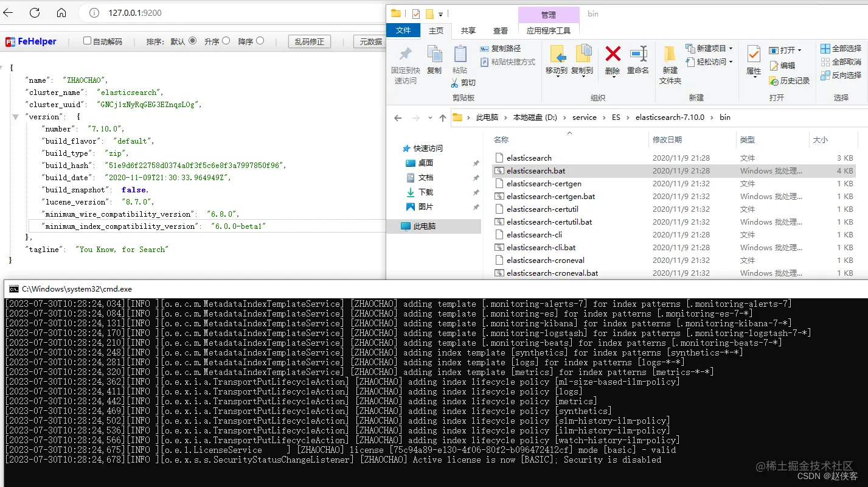The image size is (868, 487).
Task: Click 粘贴快捷方式 paste shortcut
Action: pyautogui.click(x=508, y=62)
